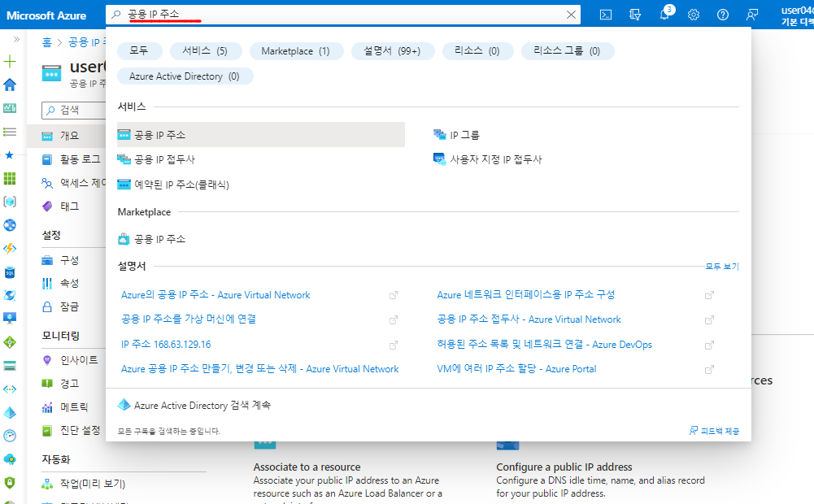The image size is (814, 504).
Task: Open 공용 IP 주소 service result
Action: 260,135
